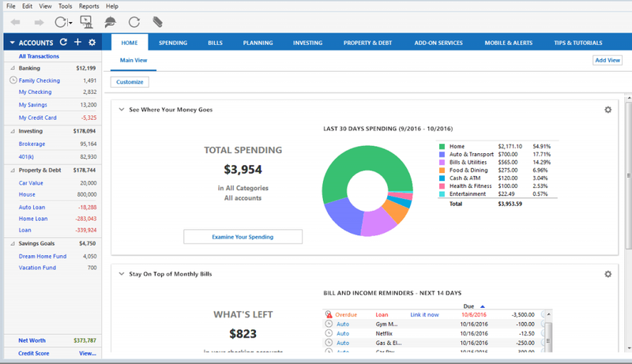Image resolution: width=632 pixels, height=364 pixels.
Task: Switch to the Bills tab
Action: tap(215, 43)
